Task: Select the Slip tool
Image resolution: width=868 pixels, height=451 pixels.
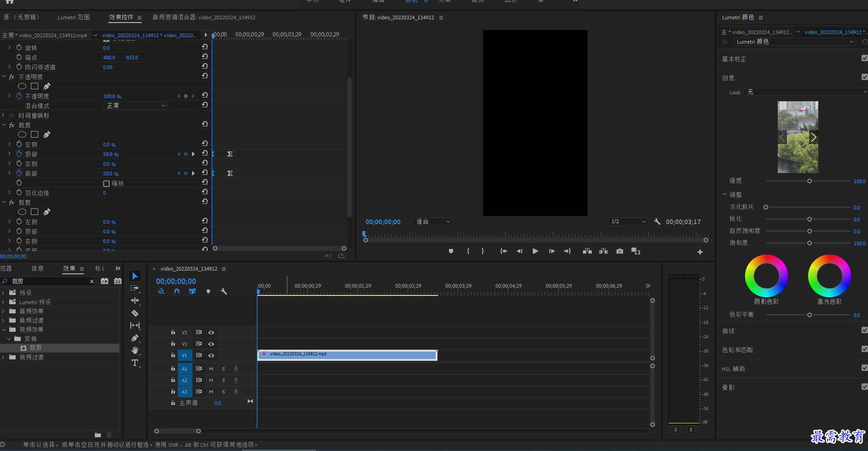Action: (135, 325)
